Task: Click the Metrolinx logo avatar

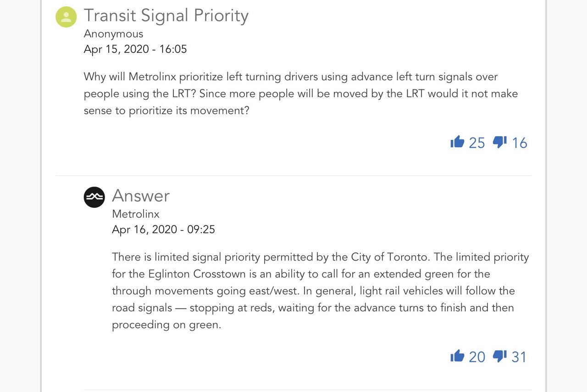Action: (x=94, y=197)
